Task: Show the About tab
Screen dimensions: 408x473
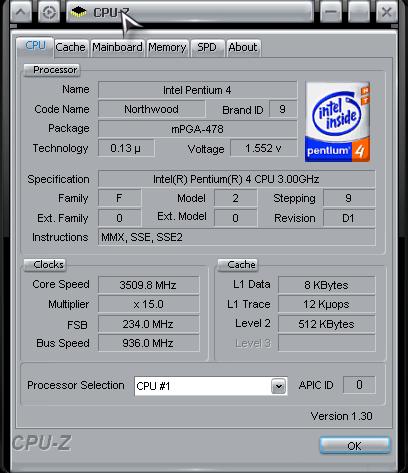Action: pos(243,47)
